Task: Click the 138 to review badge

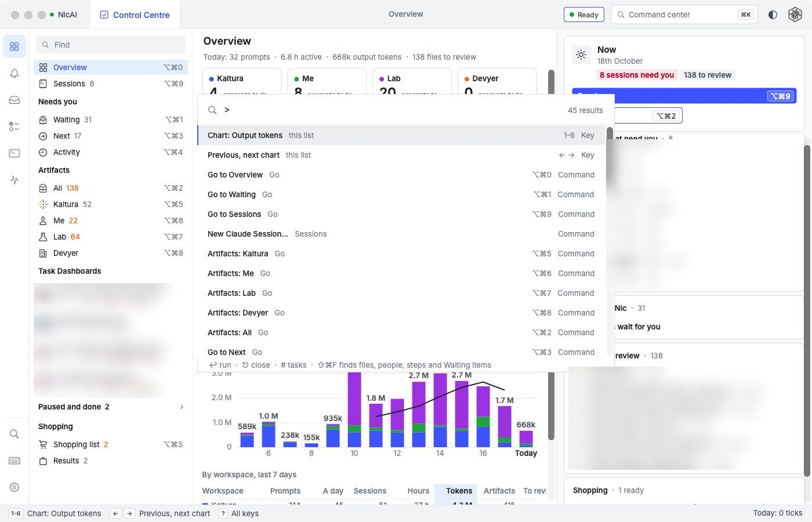Action: [x=708, y=75]
